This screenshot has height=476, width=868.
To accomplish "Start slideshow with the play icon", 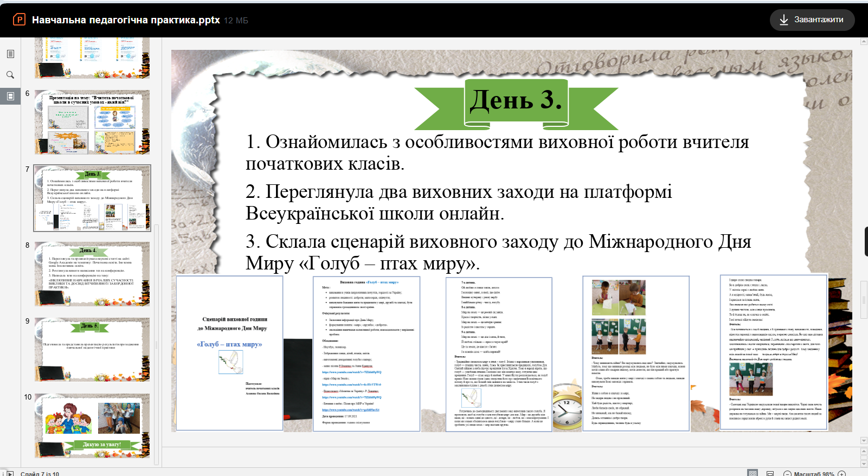I will pyautogui.click(x=9, y=473).
